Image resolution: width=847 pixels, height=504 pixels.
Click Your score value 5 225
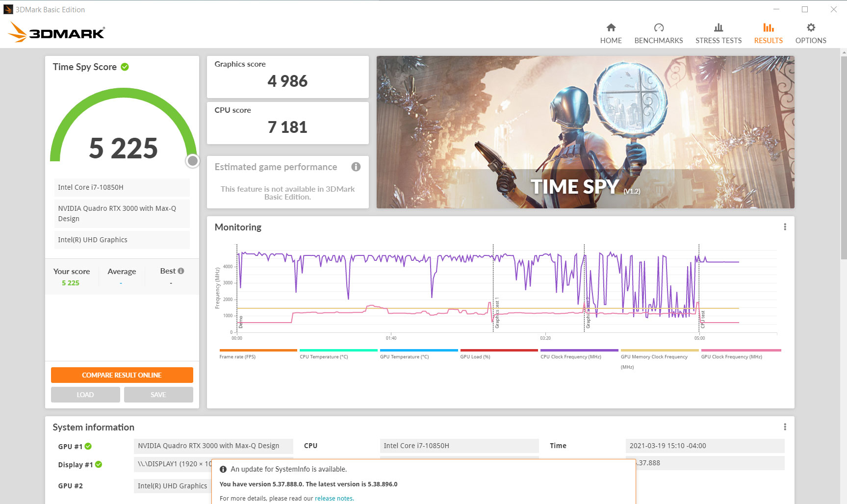pos(71,283)
